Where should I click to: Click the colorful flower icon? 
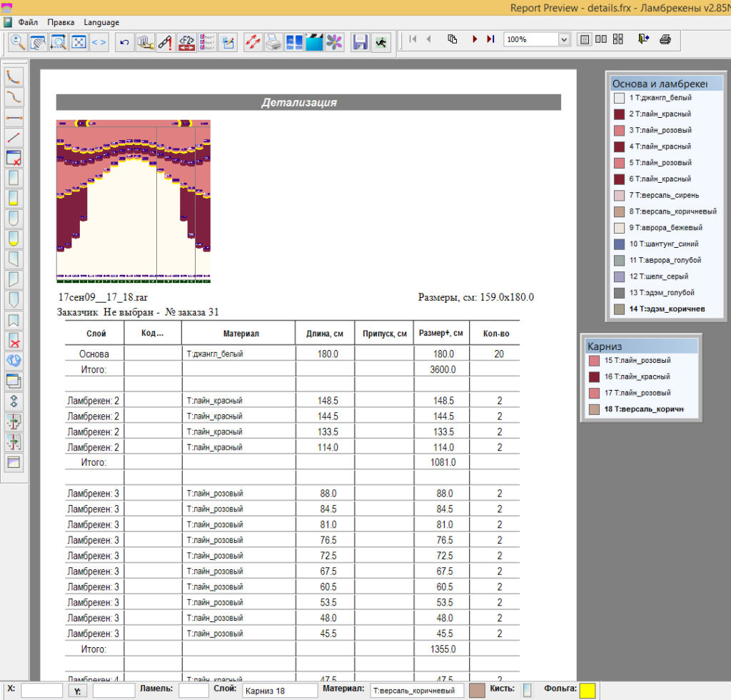point(334,42)
